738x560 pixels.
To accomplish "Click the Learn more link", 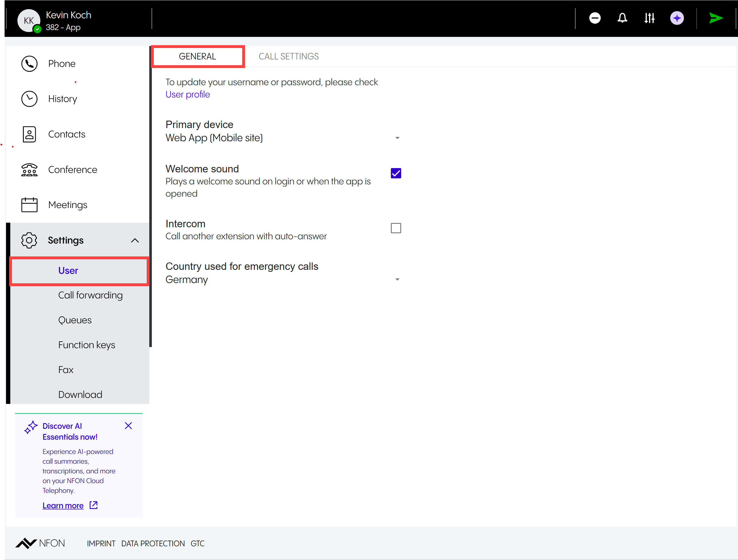I will tap(63, 506).
